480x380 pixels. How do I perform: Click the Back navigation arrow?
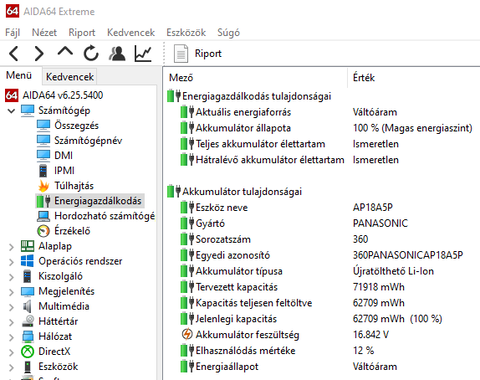(x=14, y=53)
